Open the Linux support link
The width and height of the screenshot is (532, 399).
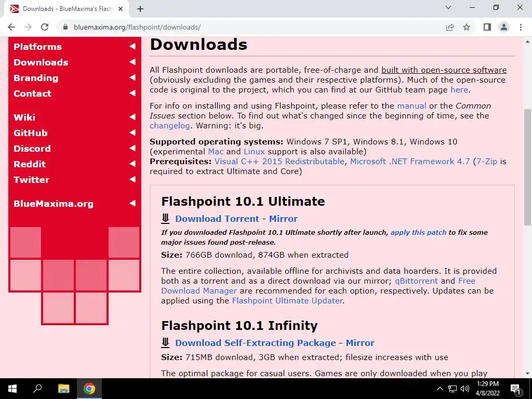(x=254, y=152)
